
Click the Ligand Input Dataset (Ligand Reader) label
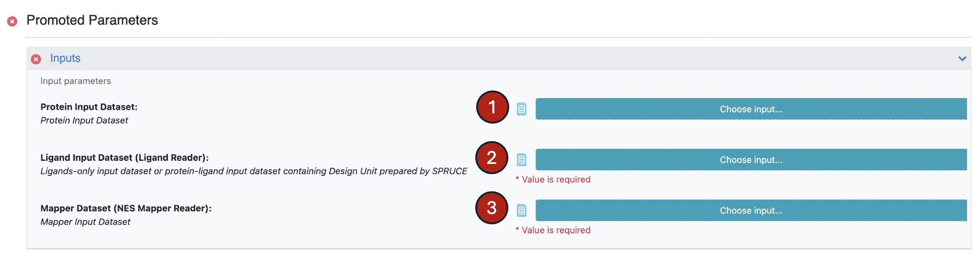click(x=125, y=158)
